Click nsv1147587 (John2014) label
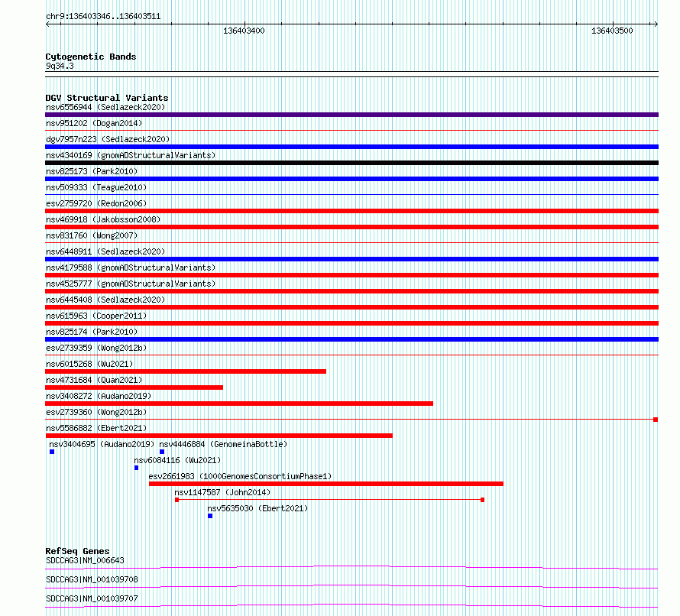The image size is (680, 616). point(222,492)
